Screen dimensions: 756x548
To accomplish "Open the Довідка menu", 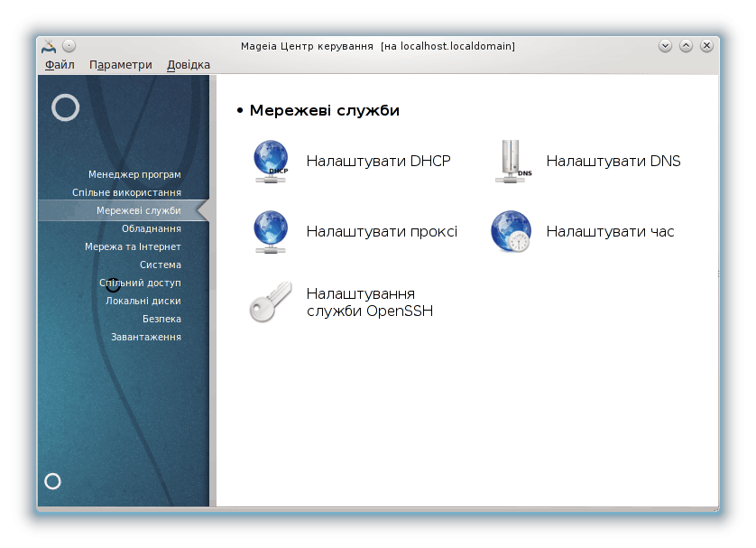I will pyautogui.click(x=189, y=65).
